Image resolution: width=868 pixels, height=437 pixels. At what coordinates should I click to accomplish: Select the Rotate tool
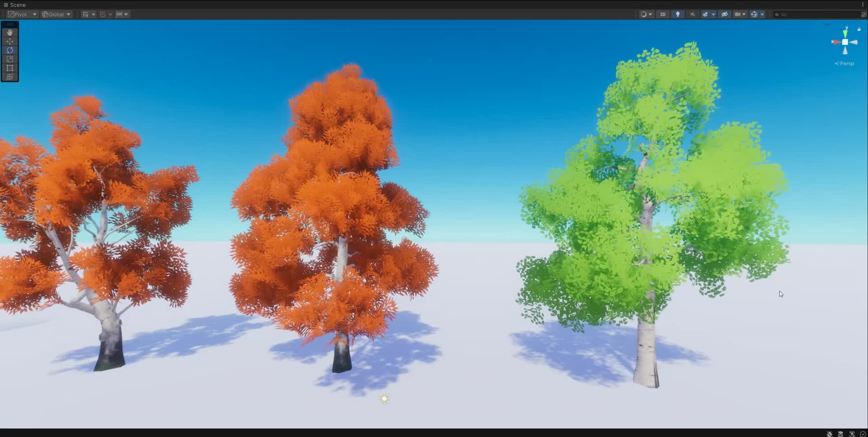point(9,50)
